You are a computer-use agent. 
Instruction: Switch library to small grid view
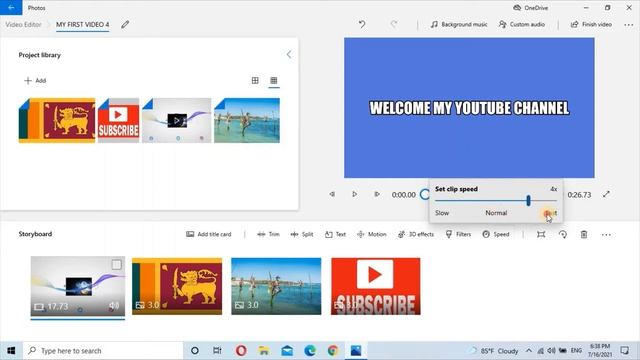click(274, 80)
